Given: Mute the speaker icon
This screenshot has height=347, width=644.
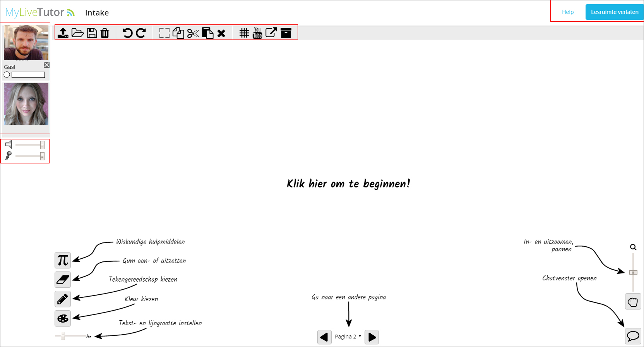Looking at the screenshot, I should (9, 144).
